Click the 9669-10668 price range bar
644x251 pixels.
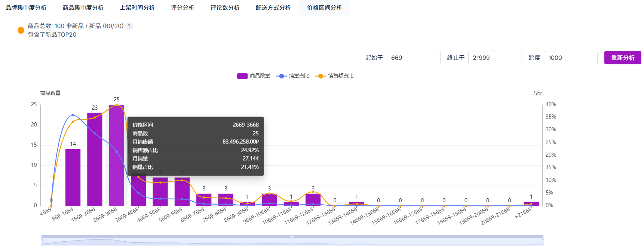coord(269,200)
